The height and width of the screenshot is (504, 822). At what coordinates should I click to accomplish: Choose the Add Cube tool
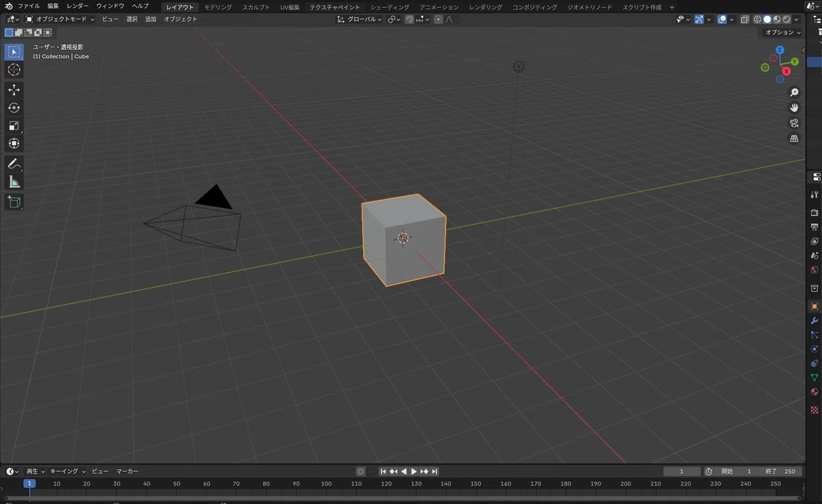14,201
